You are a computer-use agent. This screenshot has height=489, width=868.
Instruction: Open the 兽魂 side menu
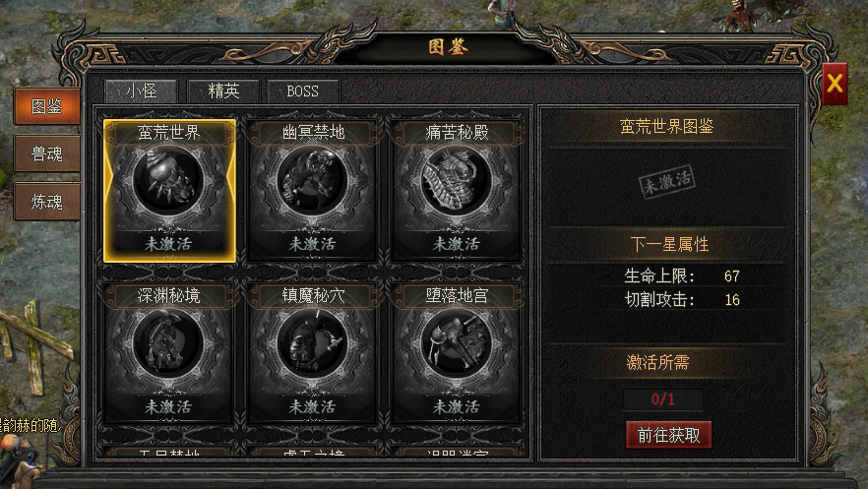click(x=47, y=153)
